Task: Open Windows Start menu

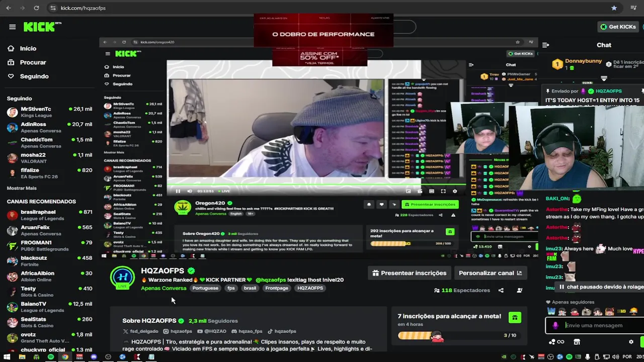Action: coord(7,357)
